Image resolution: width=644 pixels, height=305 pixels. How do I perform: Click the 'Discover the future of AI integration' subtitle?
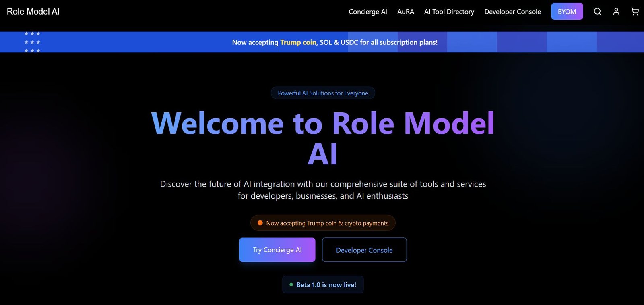(323, 190)
